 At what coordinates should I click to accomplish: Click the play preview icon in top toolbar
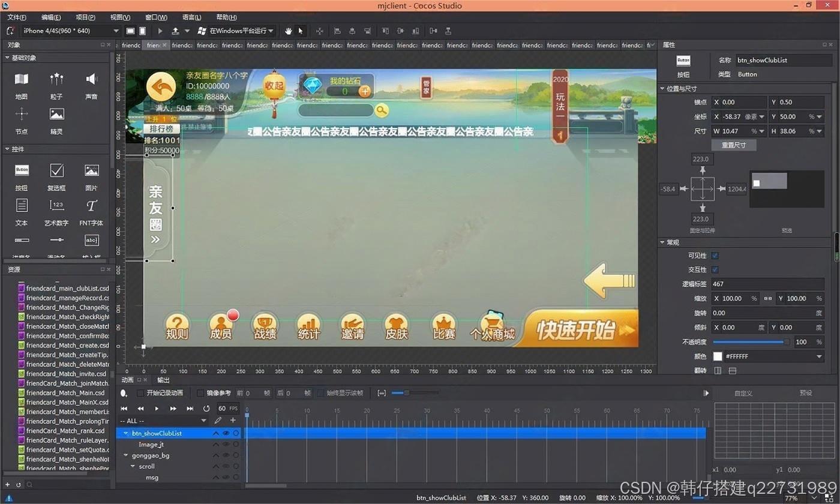pyautogui.click(x=160, y=31)
